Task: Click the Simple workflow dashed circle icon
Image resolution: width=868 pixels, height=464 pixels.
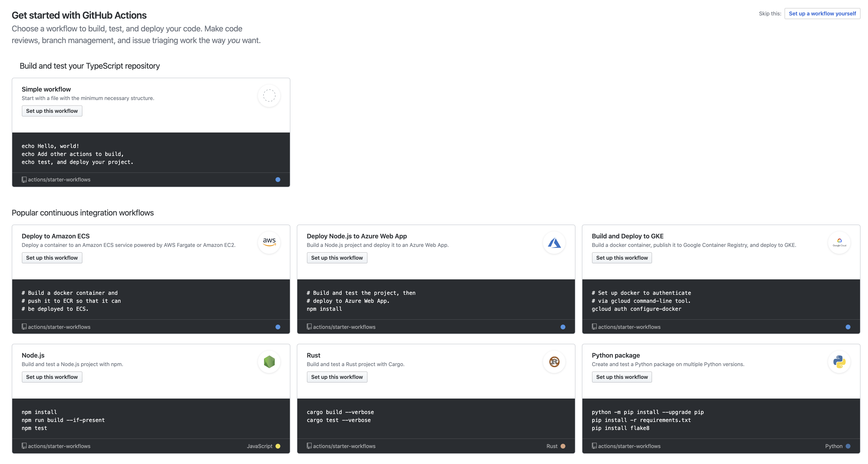Action: (x=269, y=96)
